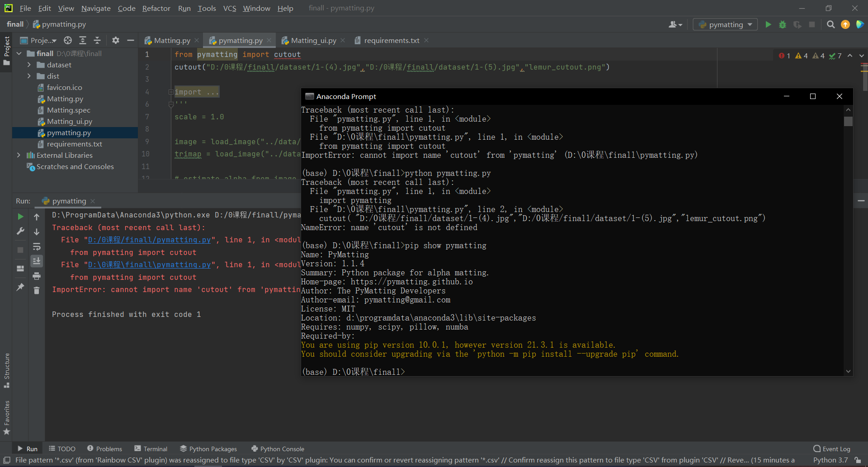Rerun pymatting in Run panel
This screenshot has height=467, width=868.
point(20,217)
